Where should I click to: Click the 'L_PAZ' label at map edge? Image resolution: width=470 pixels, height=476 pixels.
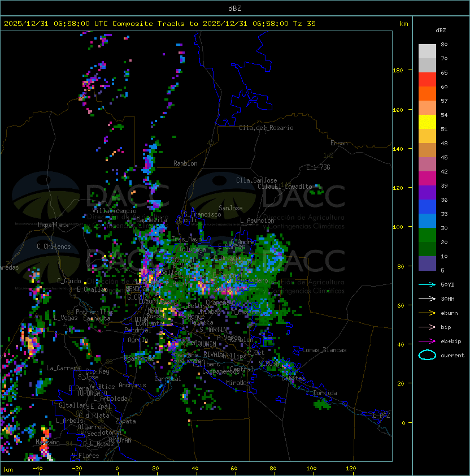pos(381,416)
